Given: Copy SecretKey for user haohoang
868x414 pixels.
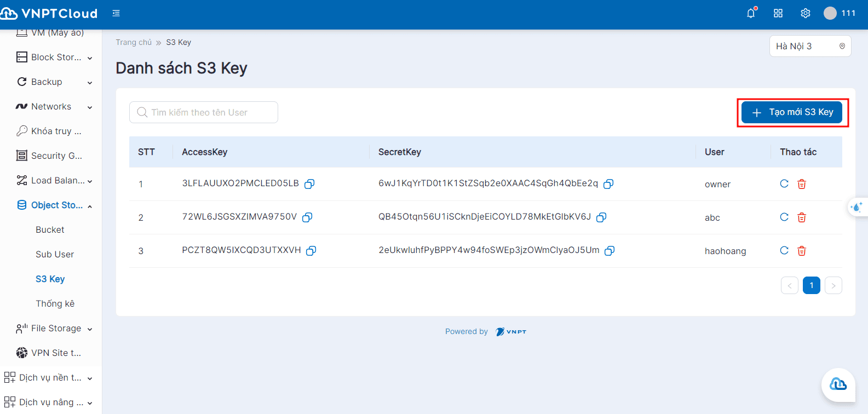Looking at the screenshot, I should (610, 251).
